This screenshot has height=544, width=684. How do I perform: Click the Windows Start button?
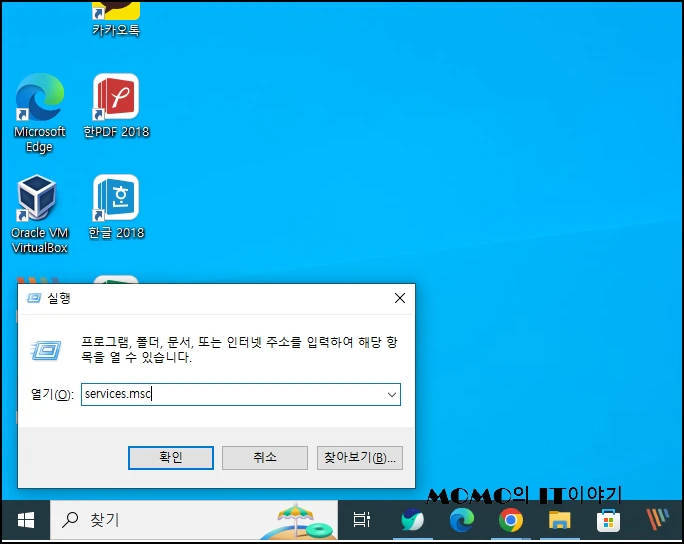26,520
